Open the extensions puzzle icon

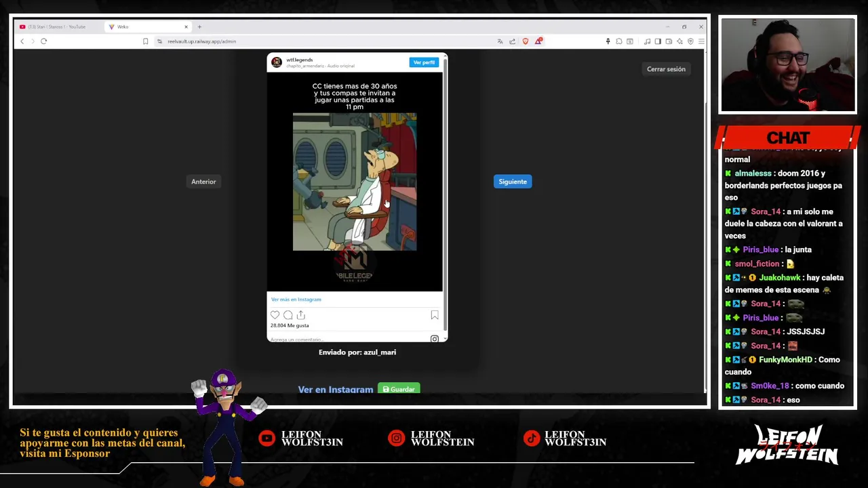[x=618, y=41]
